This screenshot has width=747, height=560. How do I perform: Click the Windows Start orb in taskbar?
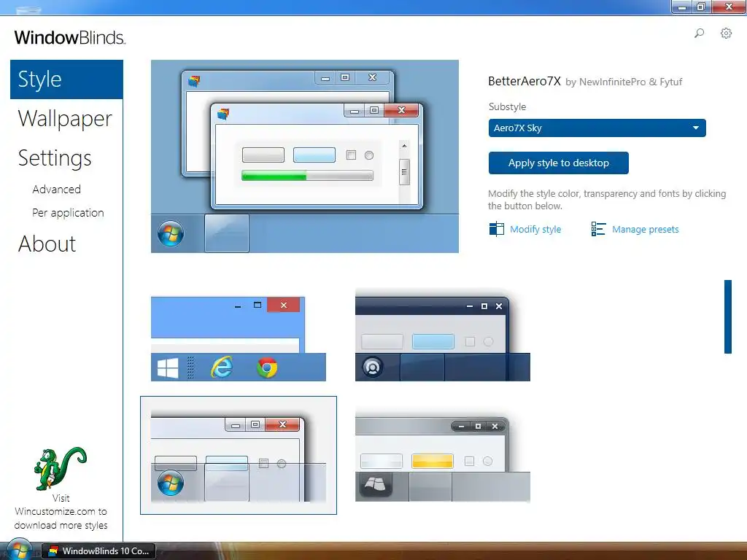pos(19,551)
